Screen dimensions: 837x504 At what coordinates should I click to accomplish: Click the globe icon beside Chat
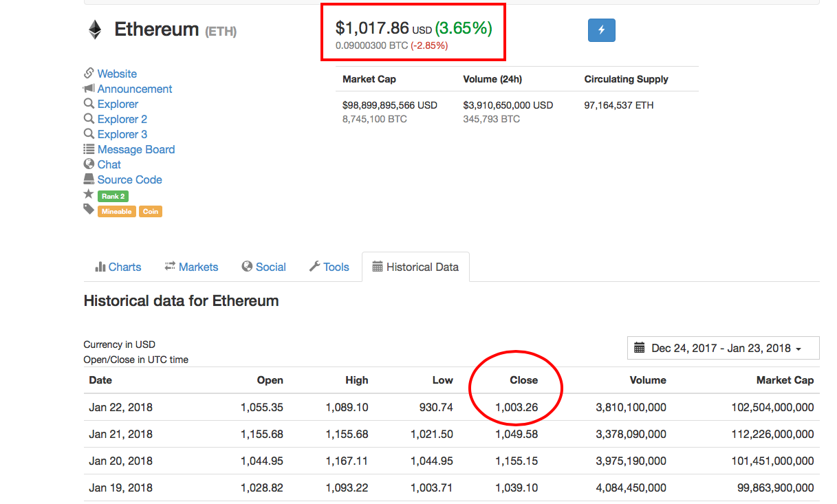coord(89,164)
